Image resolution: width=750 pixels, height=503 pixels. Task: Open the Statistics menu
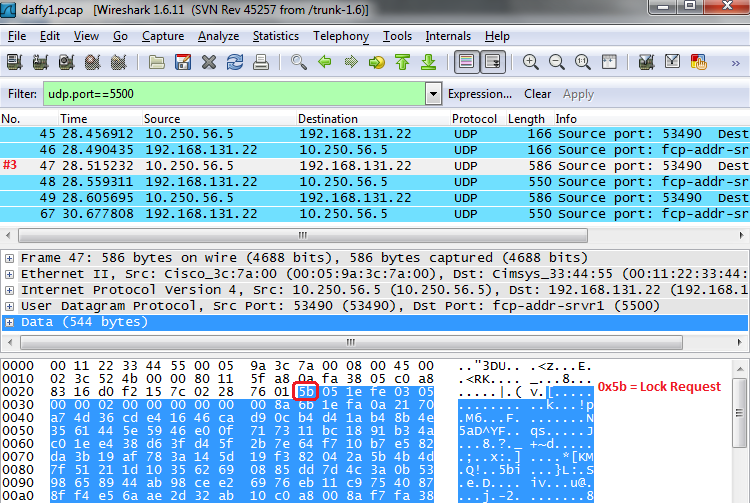click(x=275, y=36)
